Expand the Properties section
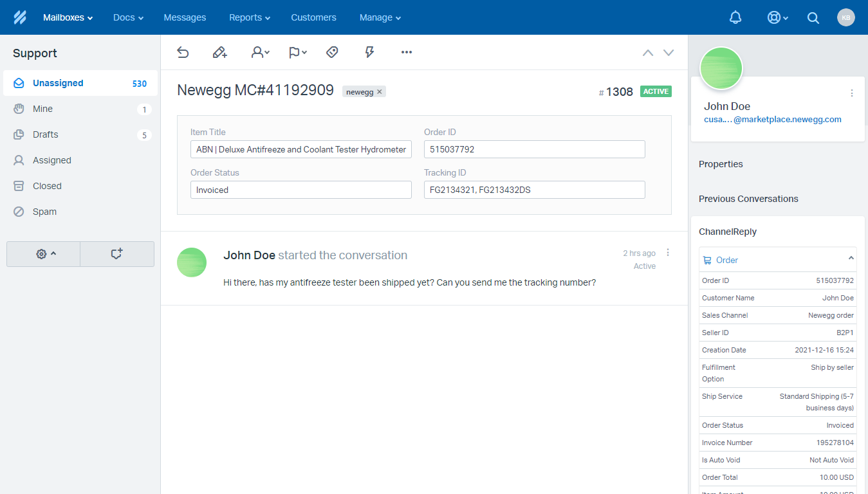The height and width of the screenshot is (494, 868). (x=721, y=164)
